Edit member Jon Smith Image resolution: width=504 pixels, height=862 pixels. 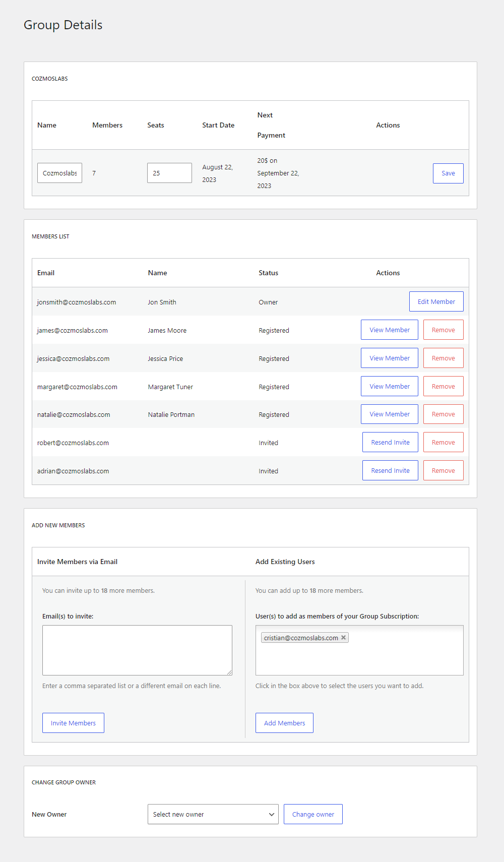(436, 301)
